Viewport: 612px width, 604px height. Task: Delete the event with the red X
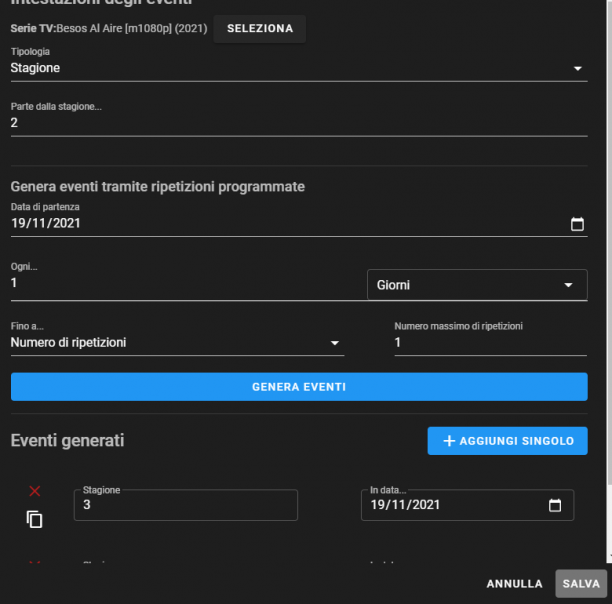coord(35,491)
